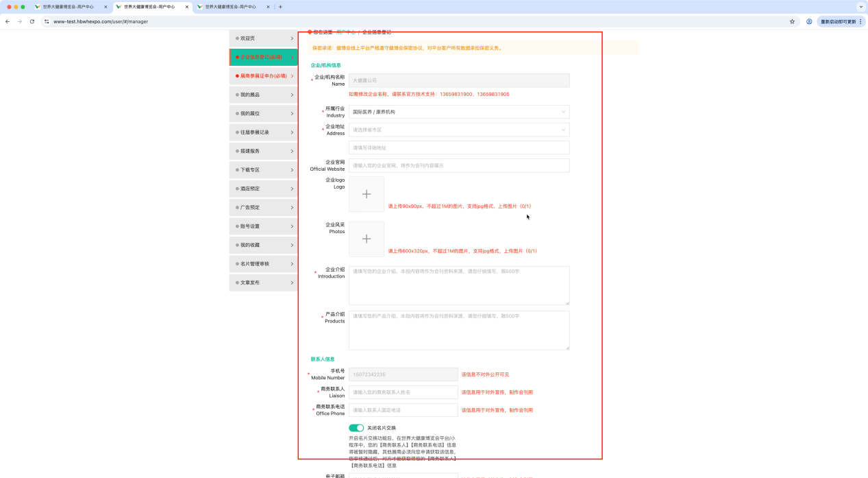Screen dimensions: 868x478
Task: Go back using the browser back arrow
Action: [x=8, y=21]
